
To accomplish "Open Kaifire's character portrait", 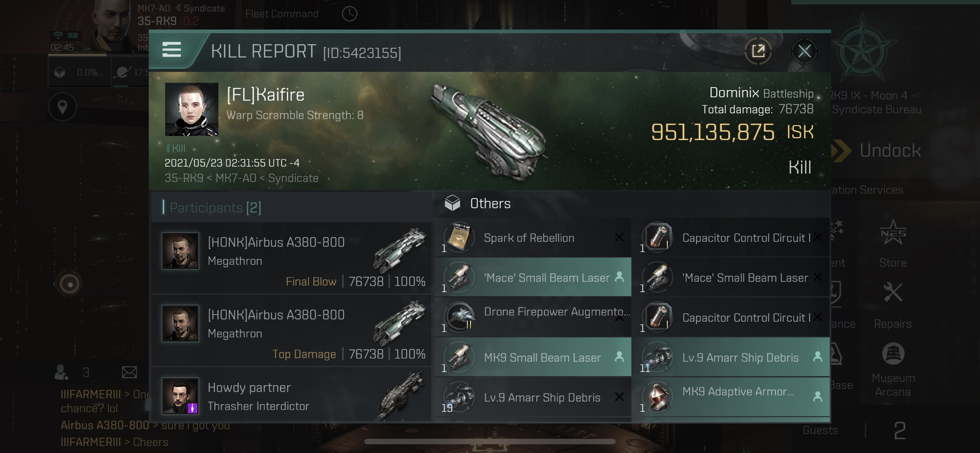I will [x=191, y=109].
